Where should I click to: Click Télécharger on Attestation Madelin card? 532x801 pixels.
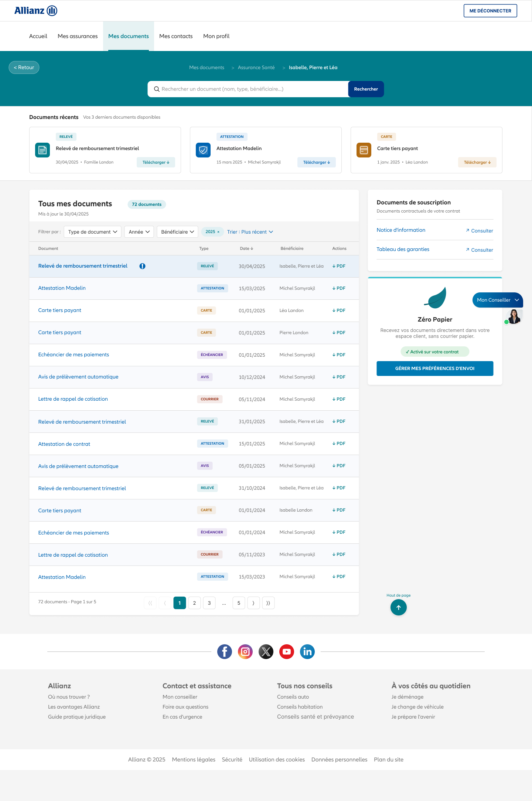click(x=317, y=162)
